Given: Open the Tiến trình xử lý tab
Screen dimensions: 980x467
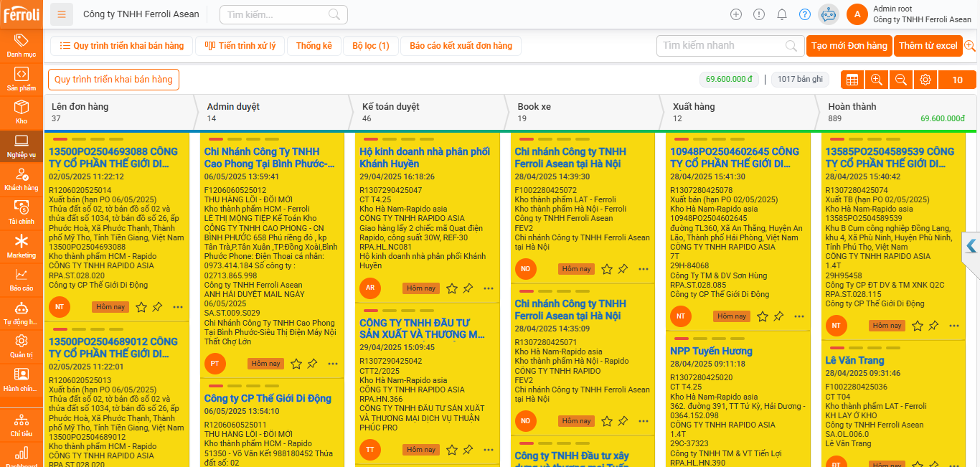Looking at the screenshot, I should [240, 46].
